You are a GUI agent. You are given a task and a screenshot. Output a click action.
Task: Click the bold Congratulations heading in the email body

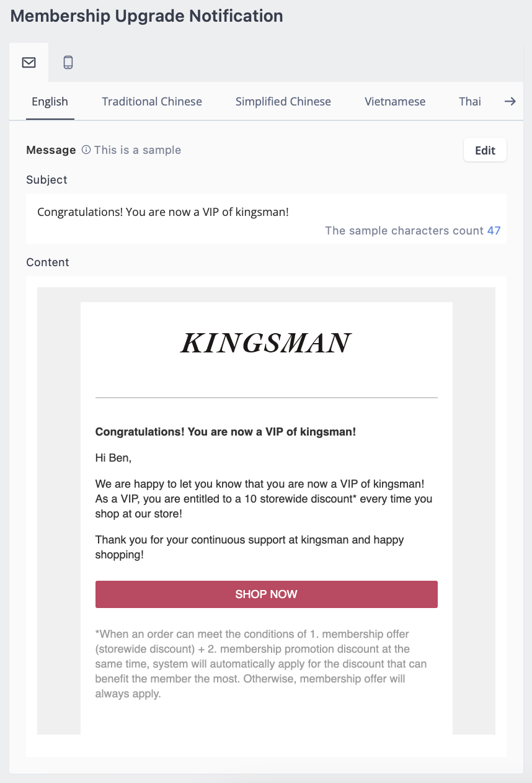(x=226, y=432)
